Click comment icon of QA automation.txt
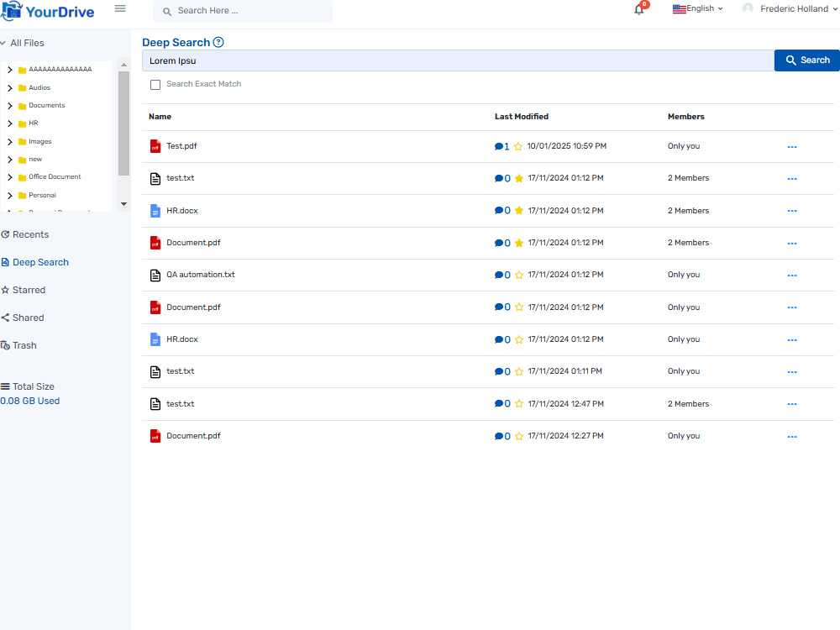The width and height of the screenshot is (840, 630). point(498,276)
